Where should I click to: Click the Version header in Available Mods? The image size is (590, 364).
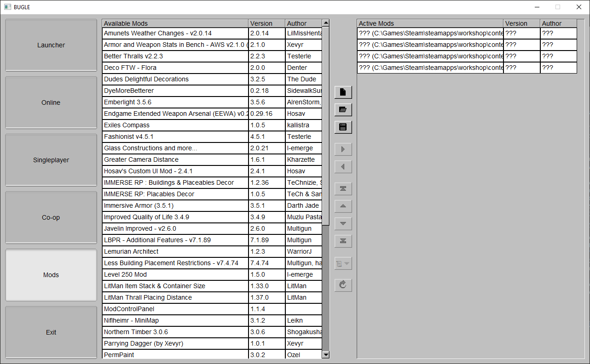[267, 23]
